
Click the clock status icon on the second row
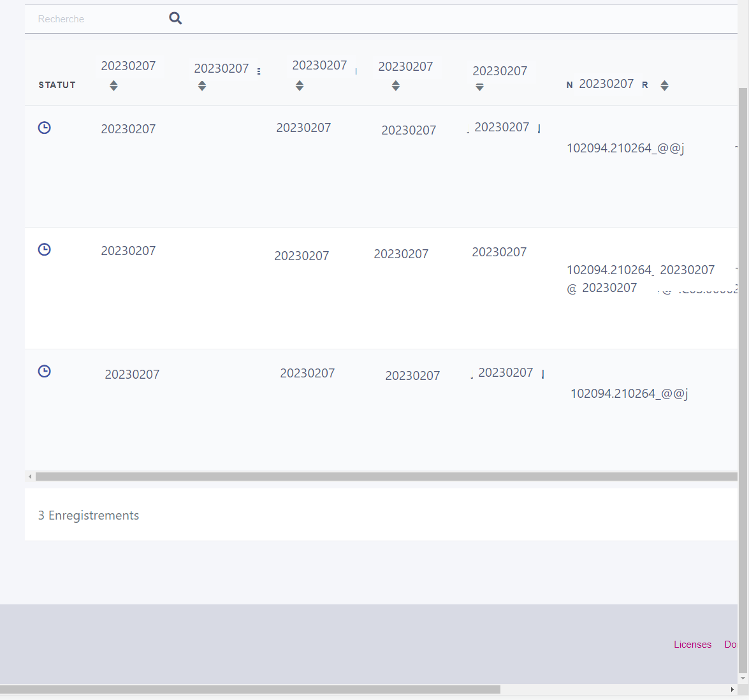coord(44,249)
